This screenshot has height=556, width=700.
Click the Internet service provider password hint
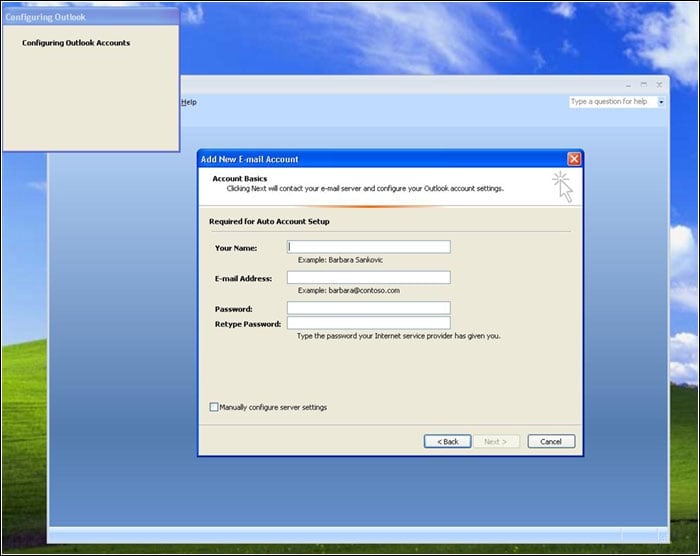[x=399, y=336]
